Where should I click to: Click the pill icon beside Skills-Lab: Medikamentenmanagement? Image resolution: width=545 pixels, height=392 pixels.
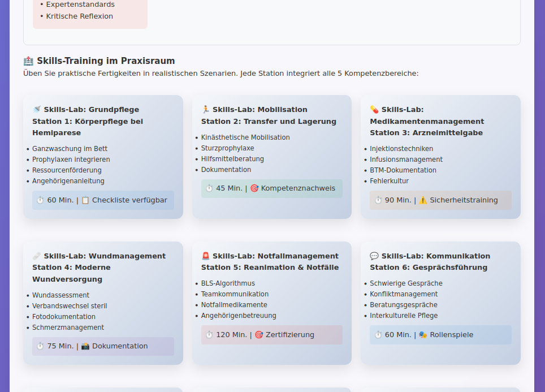(x=374, y=110)
